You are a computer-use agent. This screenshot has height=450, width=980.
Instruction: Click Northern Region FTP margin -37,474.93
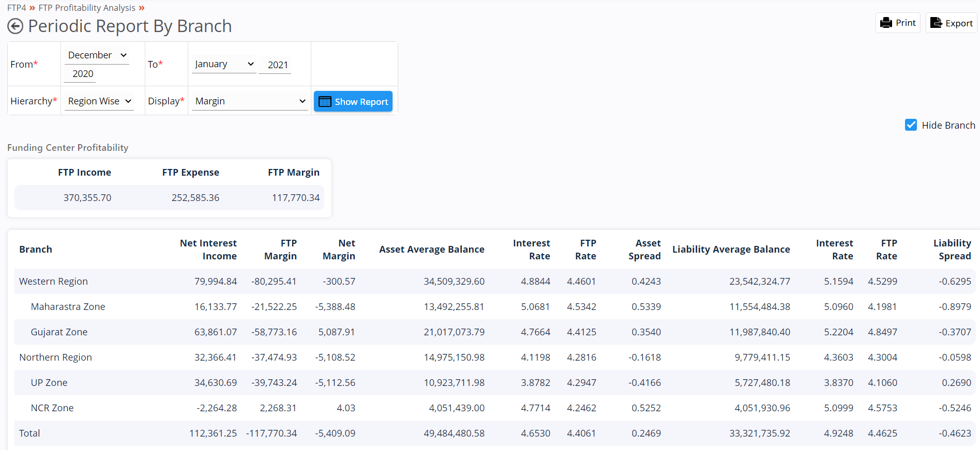point(274,358)
